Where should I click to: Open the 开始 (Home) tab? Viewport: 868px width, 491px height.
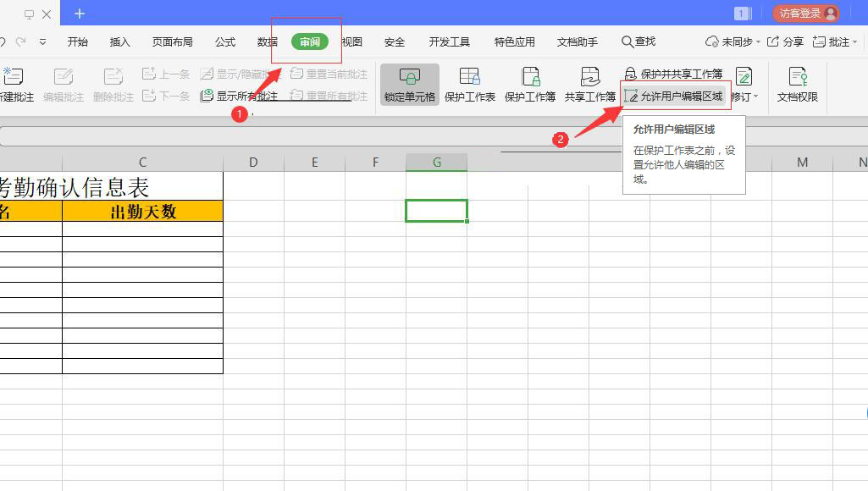pyautogui.click(x=78, y=42)
